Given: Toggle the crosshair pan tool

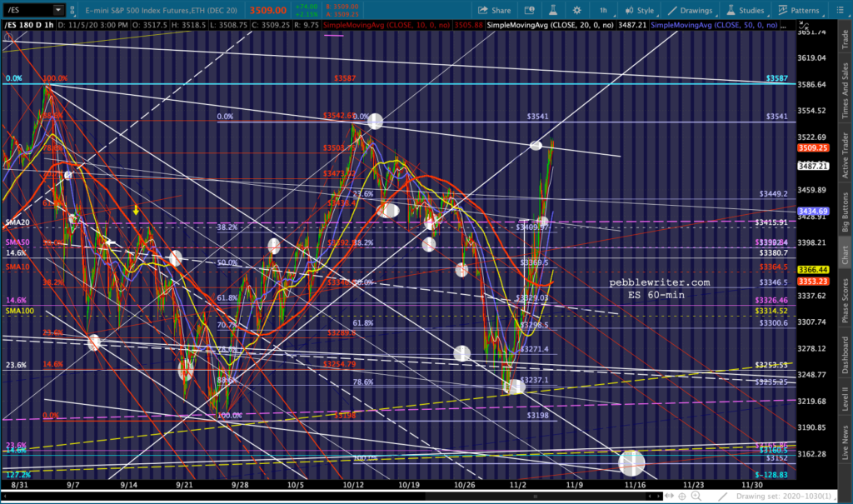Looking at the screenshot, I should [682, 497].
